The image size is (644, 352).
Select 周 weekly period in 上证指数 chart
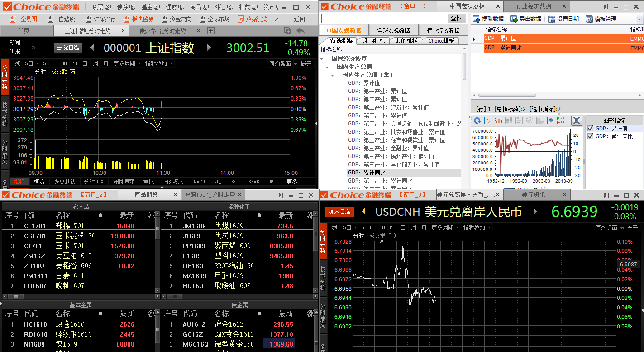point(95,63)
